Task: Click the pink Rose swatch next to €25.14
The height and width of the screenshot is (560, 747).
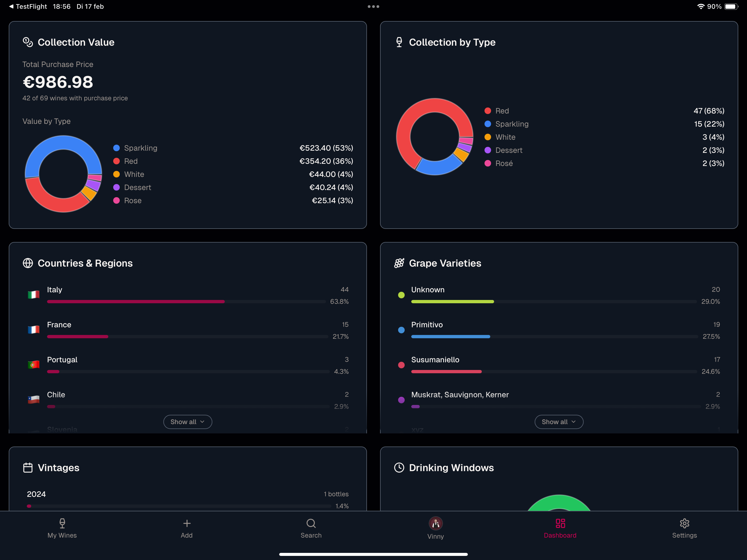Action: pos(116,201)
